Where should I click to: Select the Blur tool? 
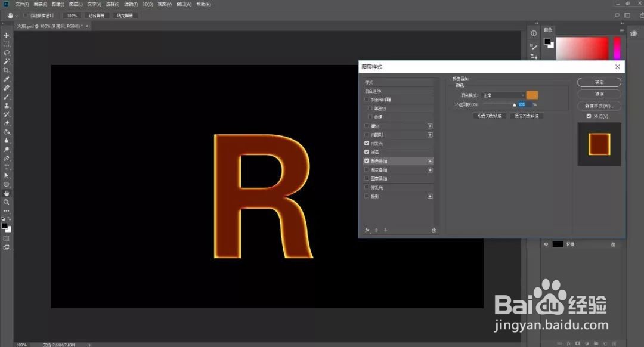[x=6, y=141]
